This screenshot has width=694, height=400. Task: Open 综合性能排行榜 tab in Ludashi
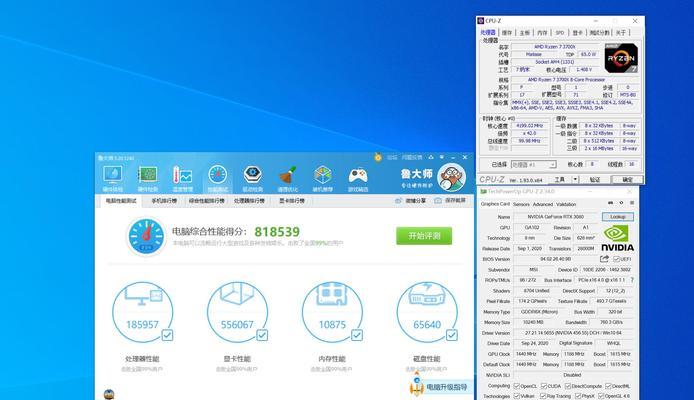[x=207, y=201]
